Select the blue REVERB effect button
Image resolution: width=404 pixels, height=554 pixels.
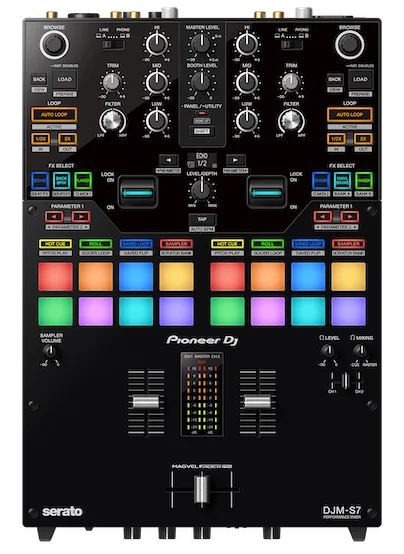pos(321,181)
